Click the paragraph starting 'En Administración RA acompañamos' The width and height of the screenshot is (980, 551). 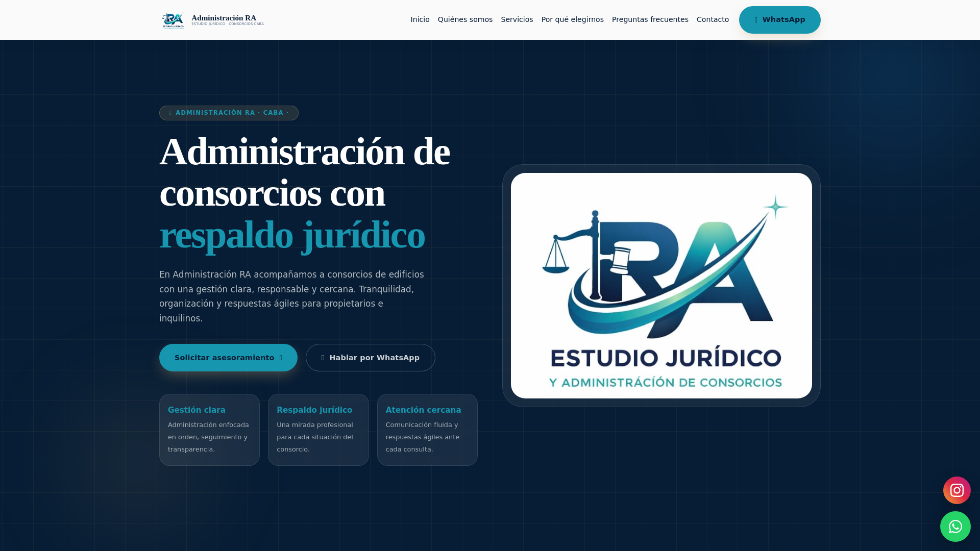tap(292, 296)
